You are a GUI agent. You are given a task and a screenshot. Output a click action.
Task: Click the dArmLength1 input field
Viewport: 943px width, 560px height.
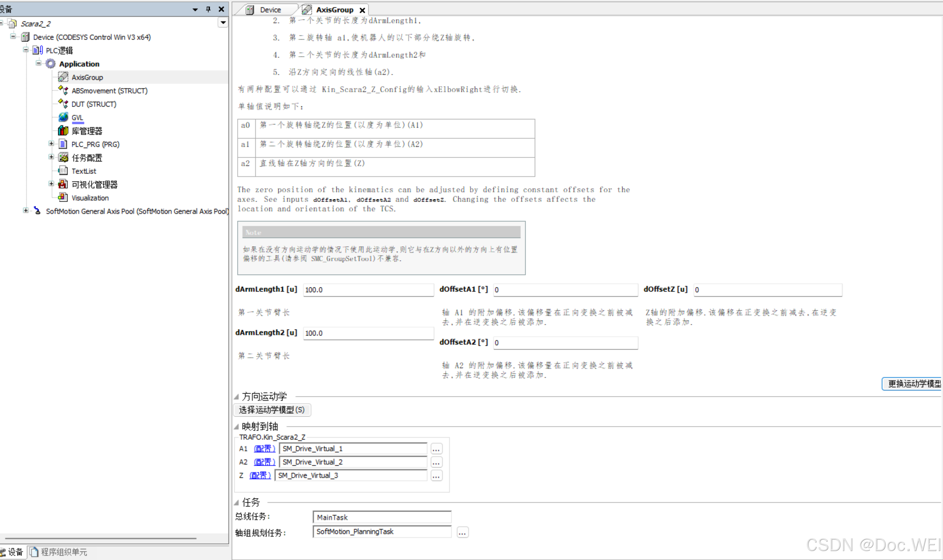click(x=368, y=290)
